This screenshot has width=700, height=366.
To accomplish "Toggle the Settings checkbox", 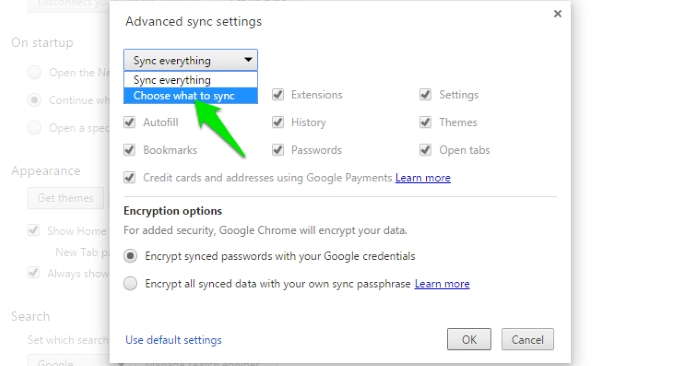I will (x=425, y=95).
